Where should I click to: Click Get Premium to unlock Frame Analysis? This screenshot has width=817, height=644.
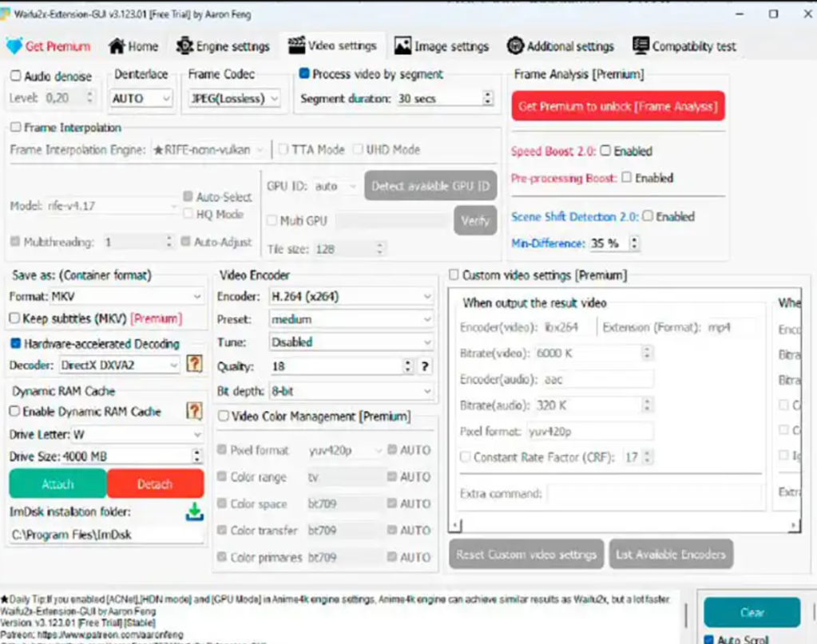(x=617, y=106)
